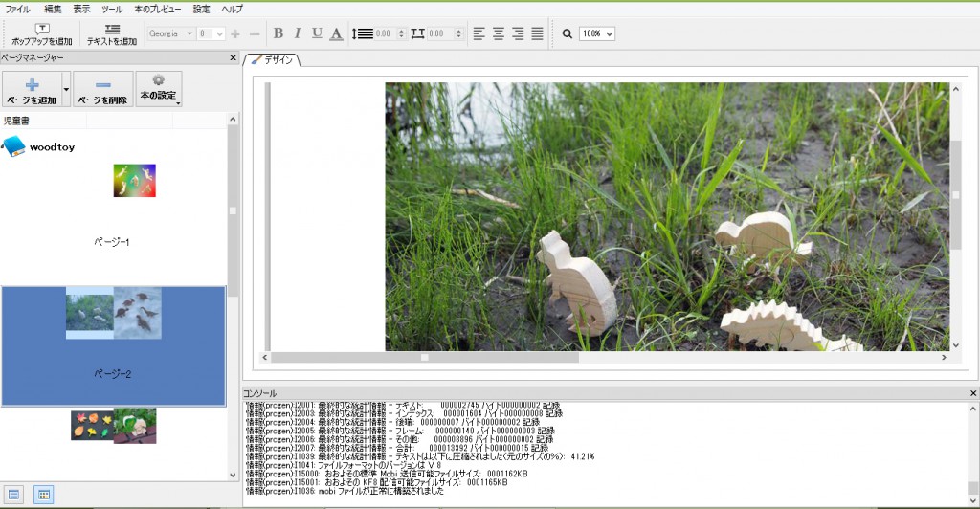Click the align text left icon
980x509 pixels.
479,33
